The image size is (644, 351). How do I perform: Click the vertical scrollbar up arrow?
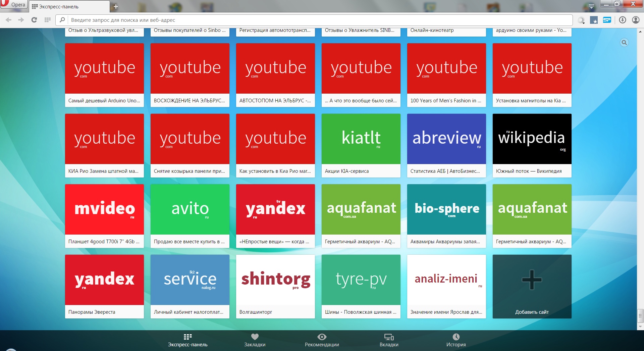[640, 32]
